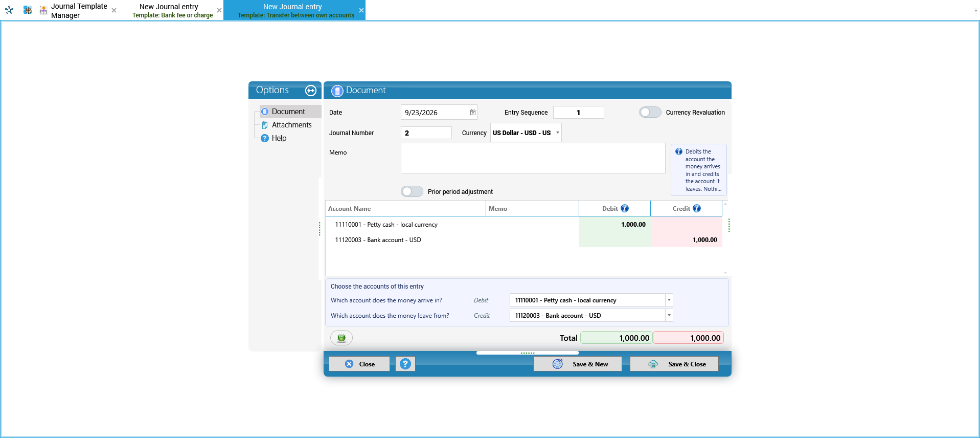
Task: Click the Debit column help icon
Action: (625, 208)
